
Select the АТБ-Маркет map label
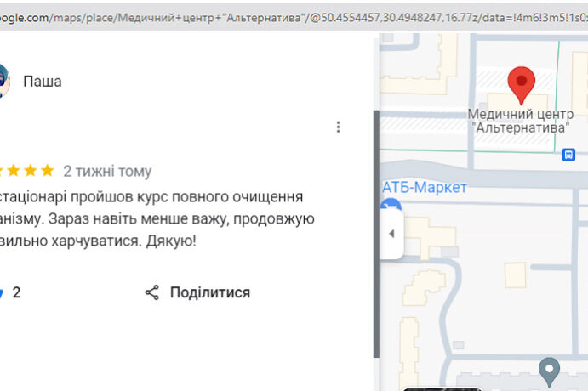[425, 187]
